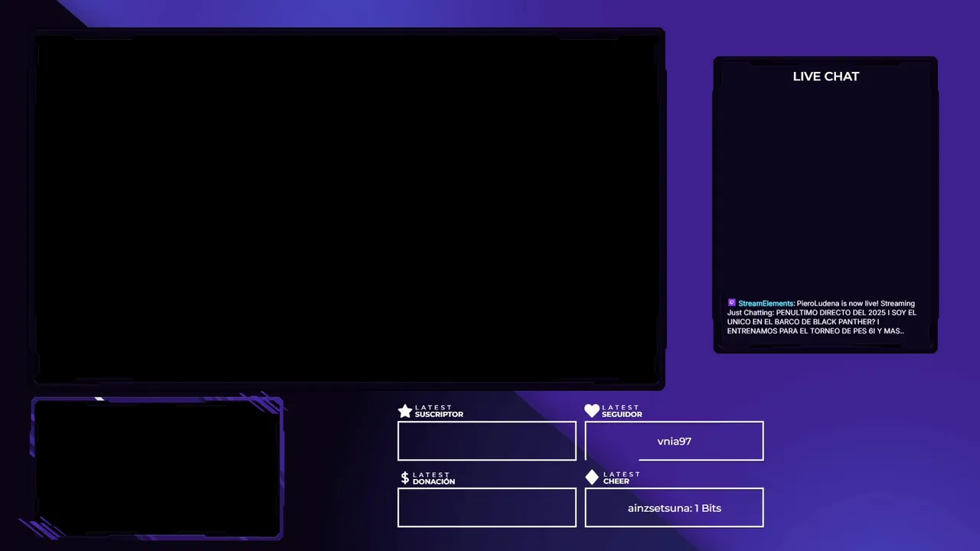This screenshot has width=980, height=551.
Task: Click the latest follower name vnia97
Action: [x=674, y=442]
